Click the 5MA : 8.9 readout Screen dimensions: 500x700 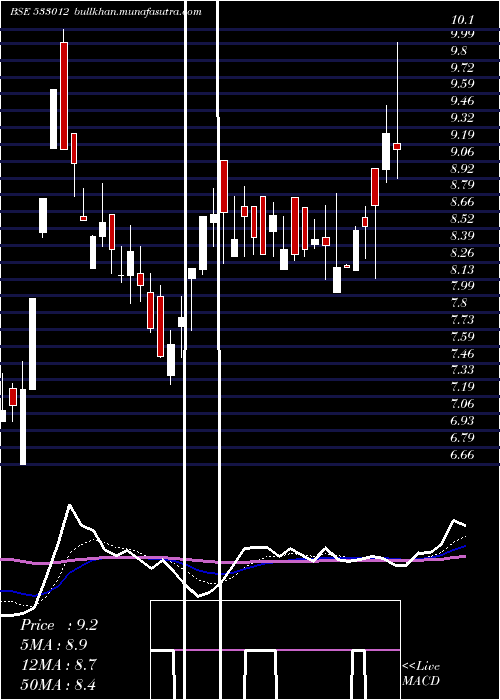tap(54, 645)
